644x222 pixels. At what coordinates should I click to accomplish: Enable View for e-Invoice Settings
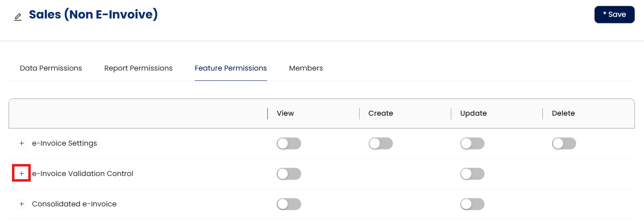tap(289, 143)
